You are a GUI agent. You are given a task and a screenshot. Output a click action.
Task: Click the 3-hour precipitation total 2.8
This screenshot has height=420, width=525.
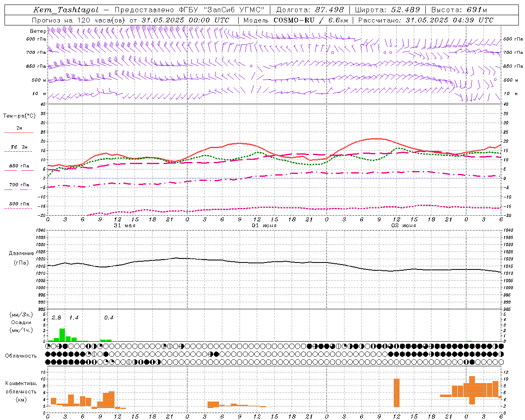click(x=56, y=318)
